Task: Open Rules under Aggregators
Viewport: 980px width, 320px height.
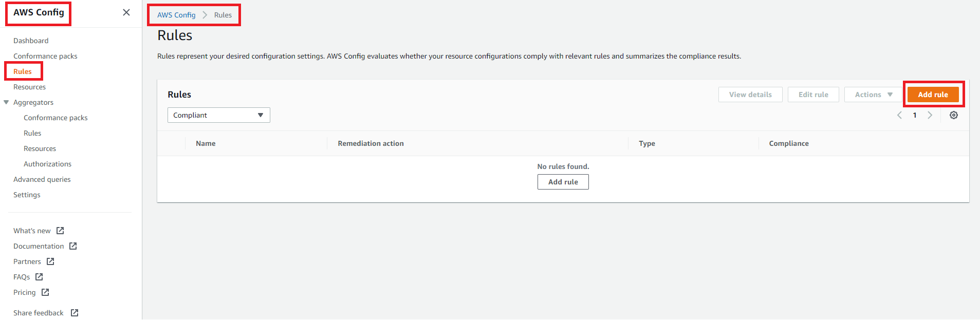Action: [x=32, y=133]
